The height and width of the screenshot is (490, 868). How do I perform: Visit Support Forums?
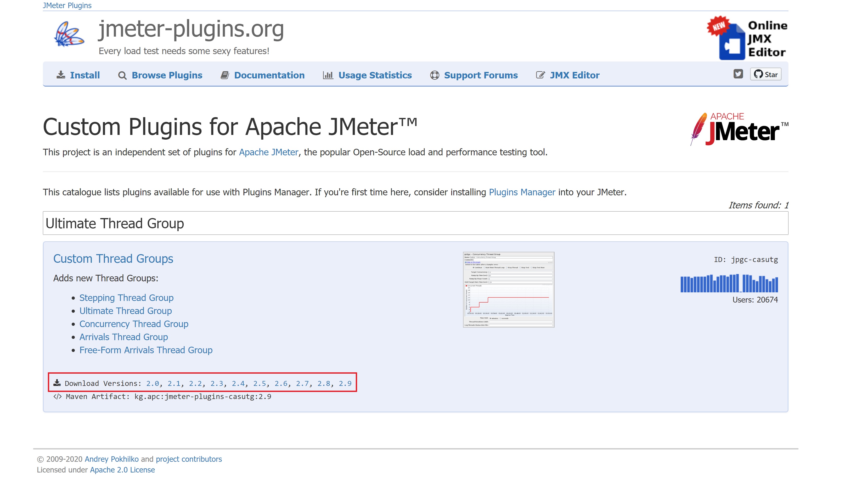pos(481,75)
